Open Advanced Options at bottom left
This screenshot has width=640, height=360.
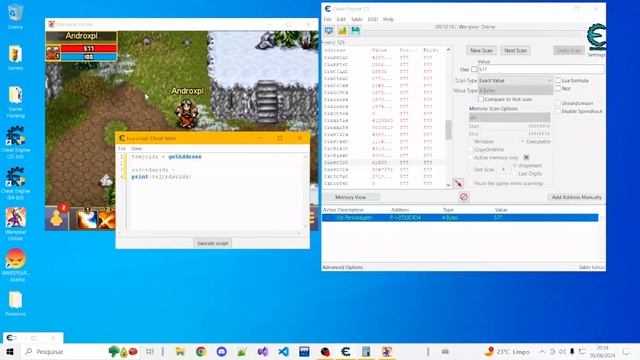(342, 267)
